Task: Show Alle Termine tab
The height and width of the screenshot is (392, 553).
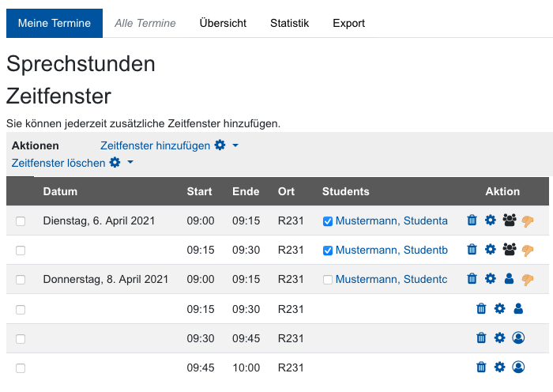Action: [x=145, y=23]
